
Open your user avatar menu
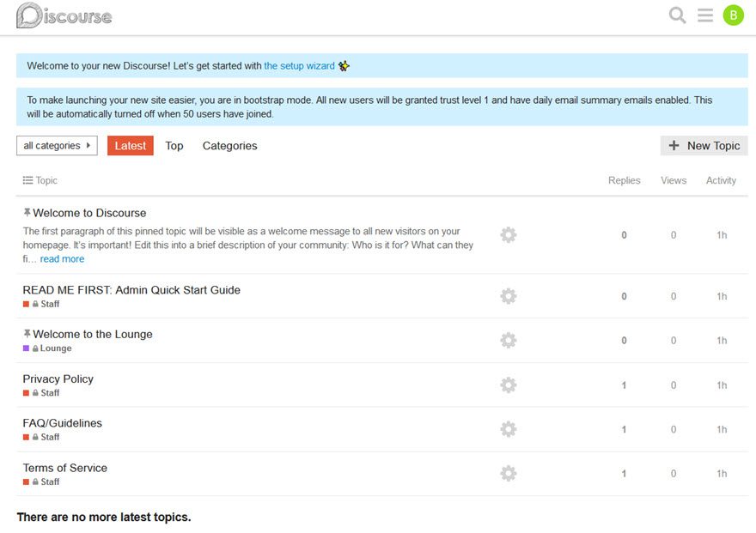(732, 15)
